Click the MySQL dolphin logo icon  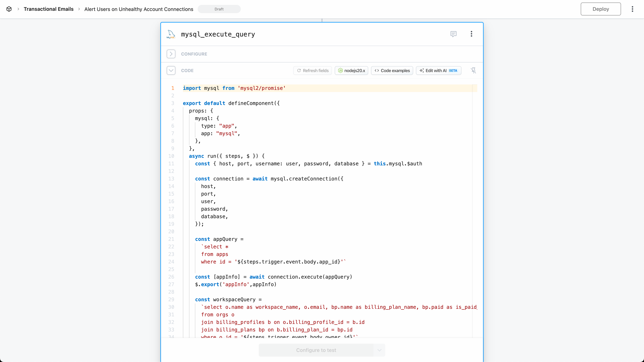pos(171,34)
